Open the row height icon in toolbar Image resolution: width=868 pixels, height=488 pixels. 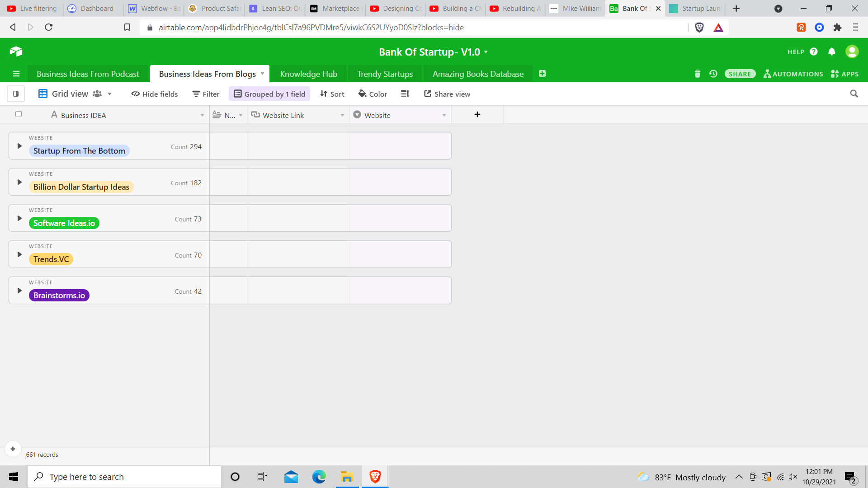pos(405,94)
